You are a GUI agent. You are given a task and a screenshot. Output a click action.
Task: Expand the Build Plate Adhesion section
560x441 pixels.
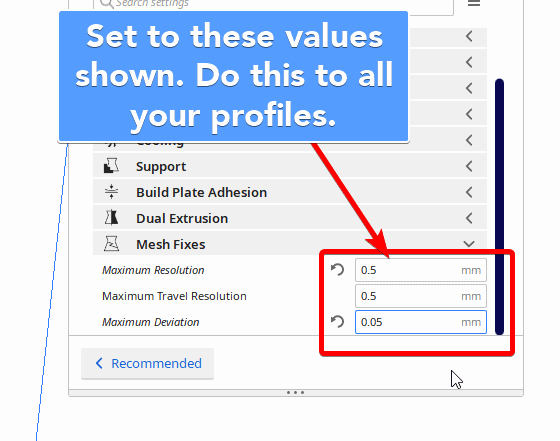point(469,192)
